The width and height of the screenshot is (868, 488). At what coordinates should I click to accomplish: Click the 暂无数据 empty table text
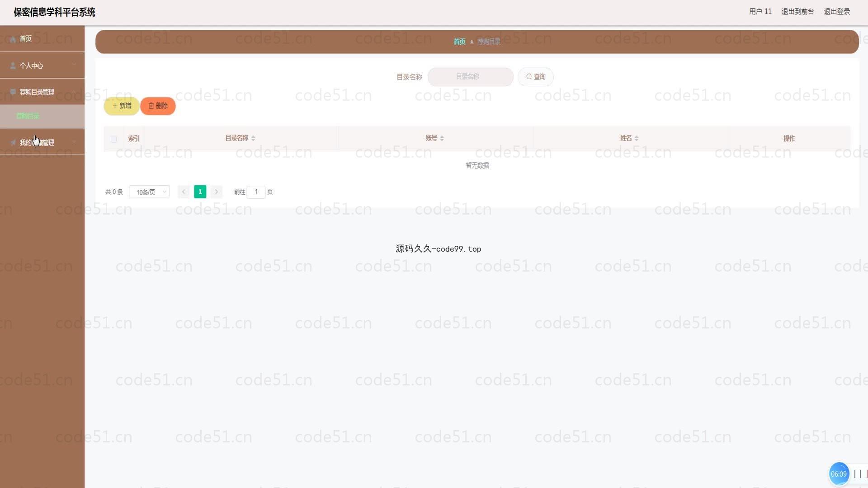pyautogui.click(x=477, y=165)
